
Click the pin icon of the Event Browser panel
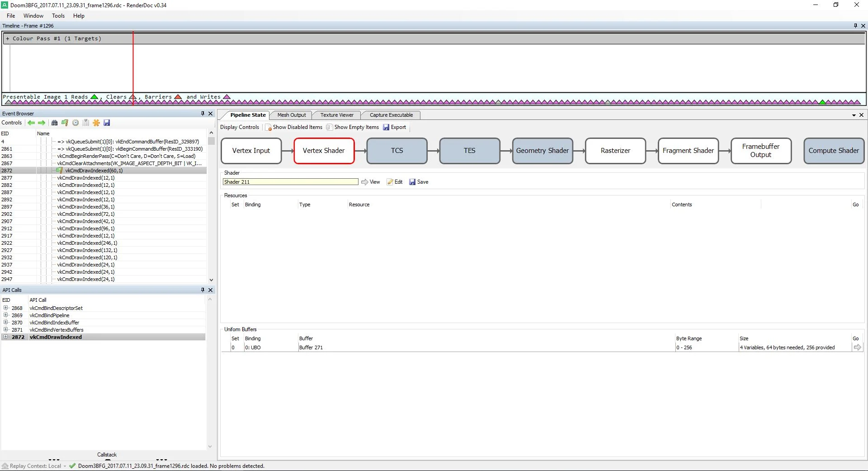203,114
